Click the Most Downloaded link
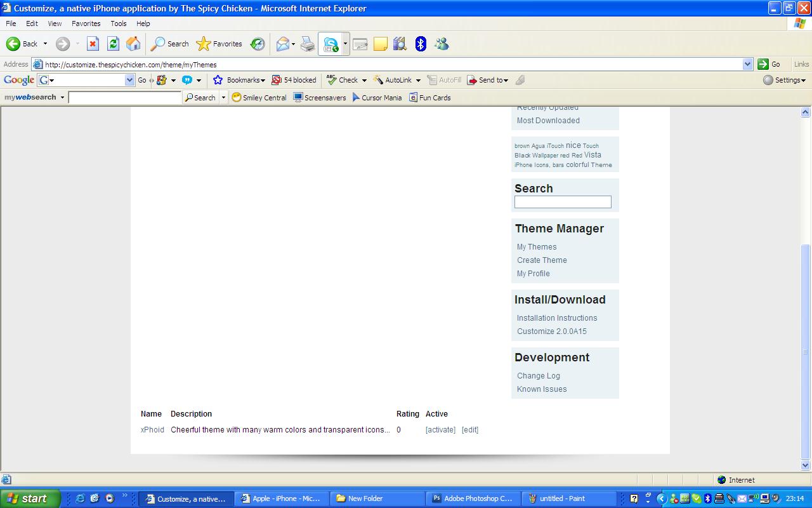 tap(548, 121)
